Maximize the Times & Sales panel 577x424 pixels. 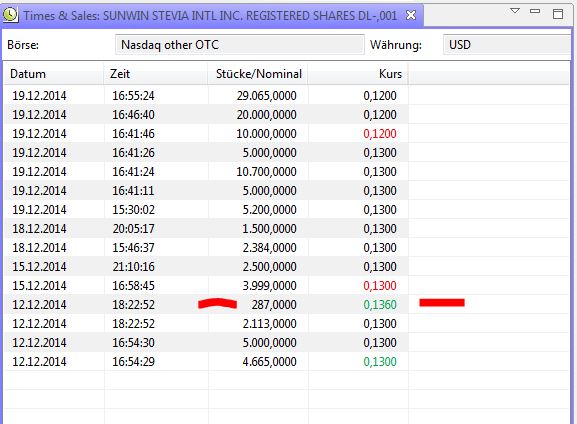pos(558,14)
